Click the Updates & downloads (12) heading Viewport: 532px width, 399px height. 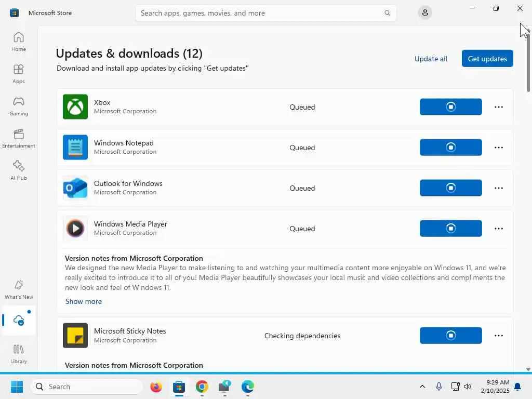[x=129, y=54]
